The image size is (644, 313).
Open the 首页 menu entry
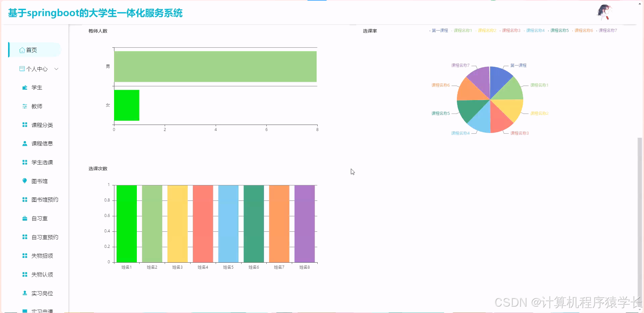[x=32, y=50]
